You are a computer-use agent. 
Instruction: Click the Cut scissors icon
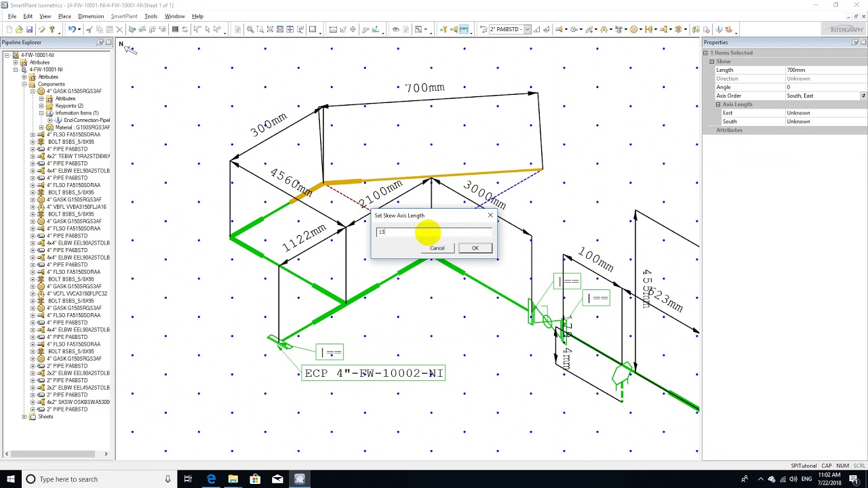tap(89, 29)
